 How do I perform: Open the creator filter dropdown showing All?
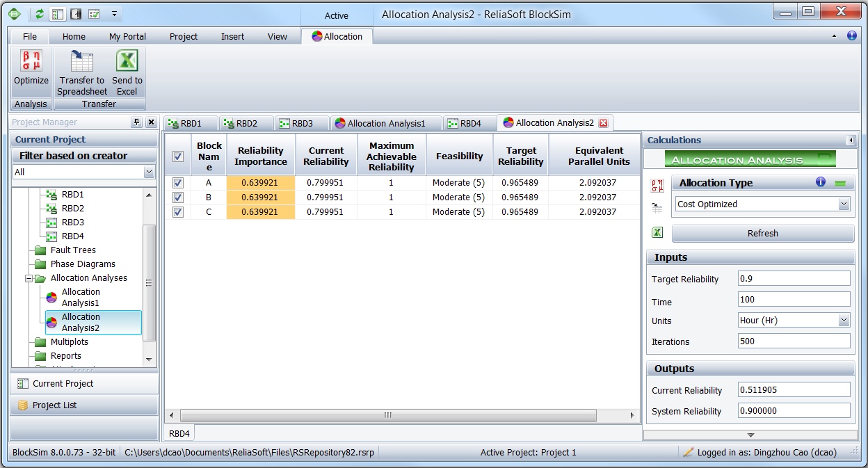pyautogui.click(x=149, y=172)
